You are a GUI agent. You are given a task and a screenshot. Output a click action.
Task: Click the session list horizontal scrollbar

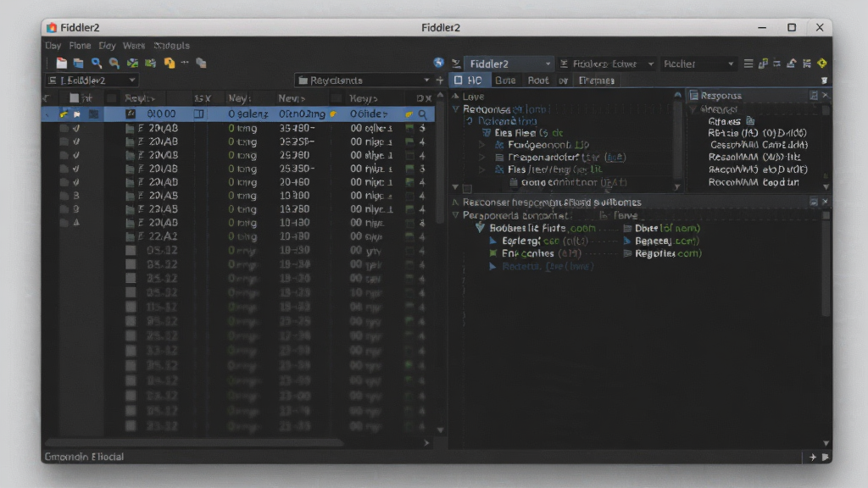(x=194, y=442)
